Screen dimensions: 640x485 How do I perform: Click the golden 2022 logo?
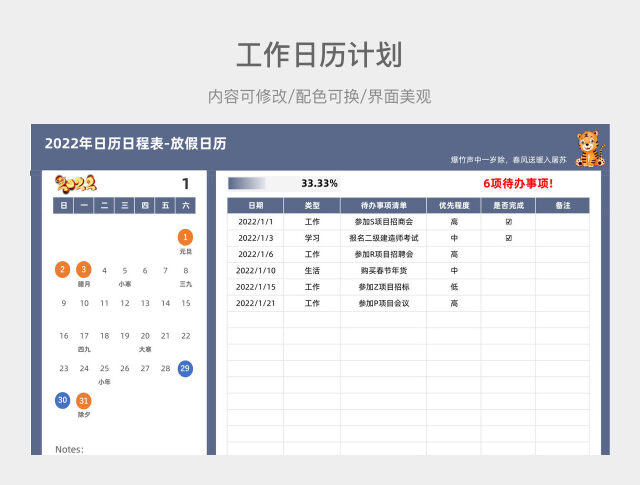click(x=75, y=182)
